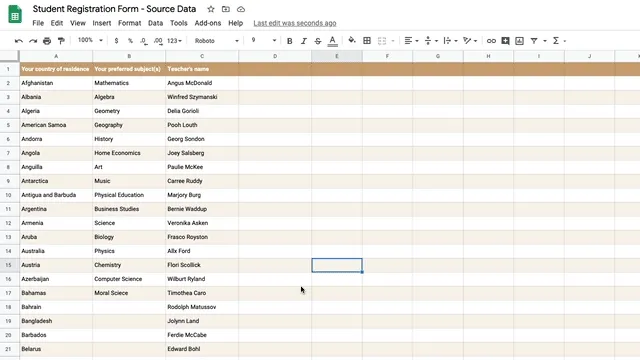Open the Edit menu

pos(57,23)
